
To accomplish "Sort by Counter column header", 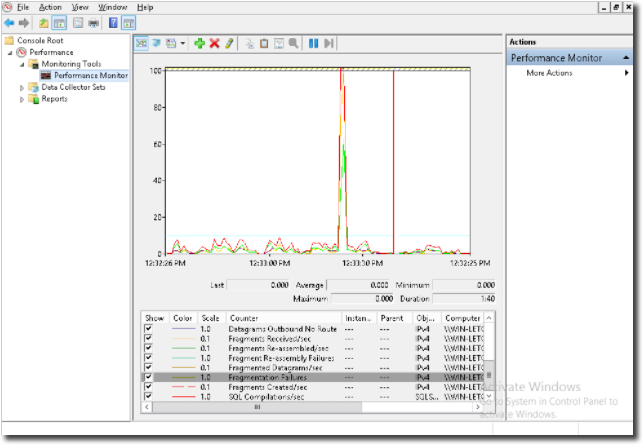I will click(x=283, y=318).
